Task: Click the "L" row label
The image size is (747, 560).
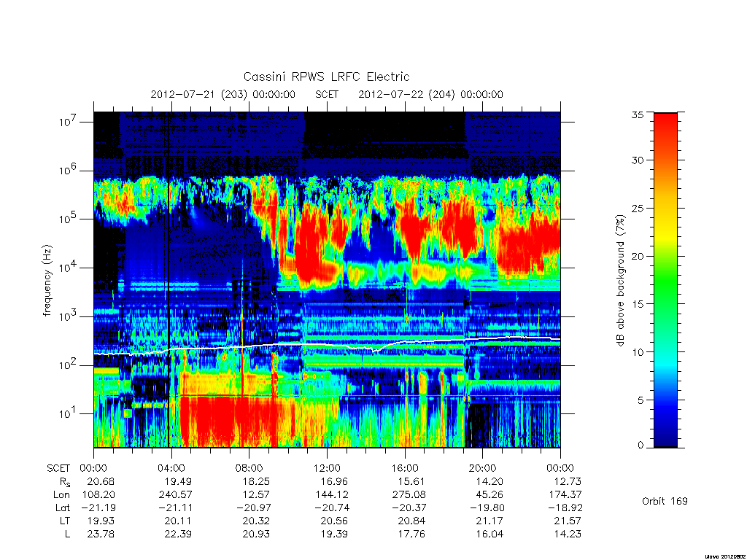Action: click(x=67, y=534)
